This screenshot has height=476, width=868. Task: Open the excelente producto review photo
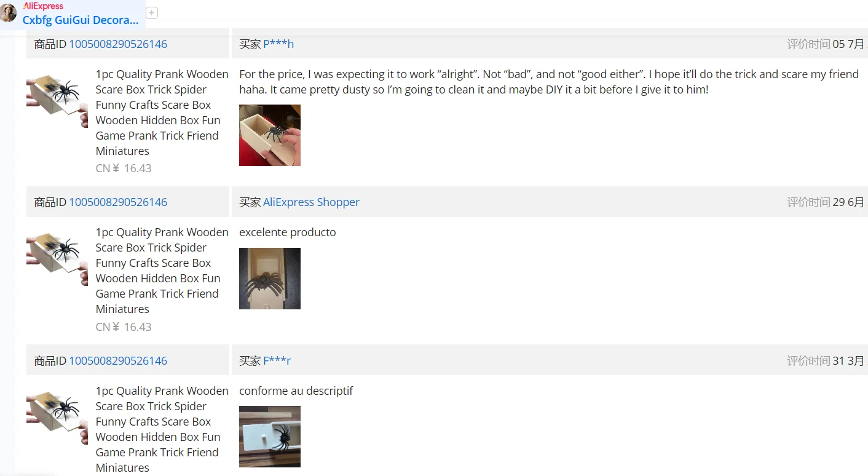[270, 279]
